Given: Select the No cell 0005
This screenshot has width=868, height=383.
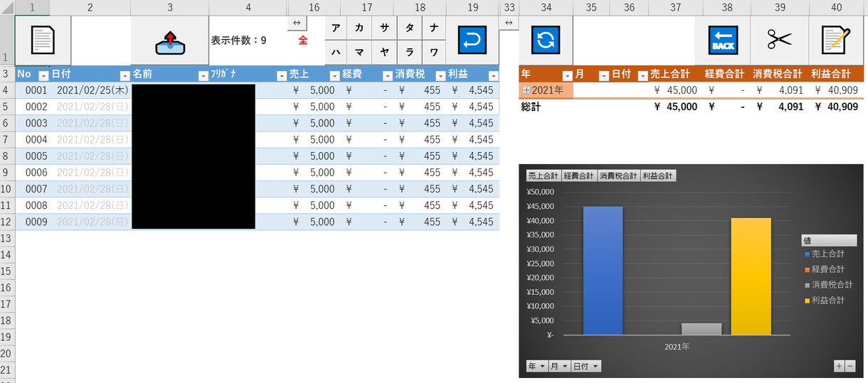Looking at the screenshot, I should (34, 156).
